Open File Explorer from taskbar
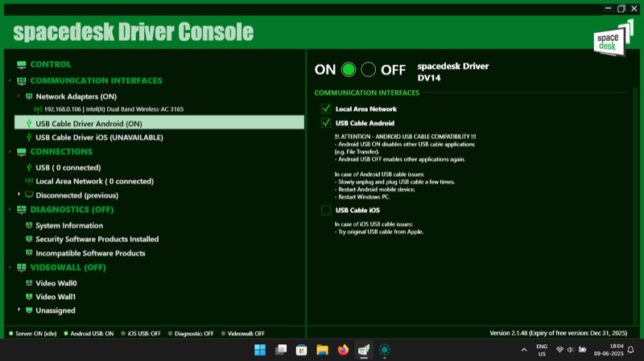Viewport: 644px width, 361px height. (323, 350)
